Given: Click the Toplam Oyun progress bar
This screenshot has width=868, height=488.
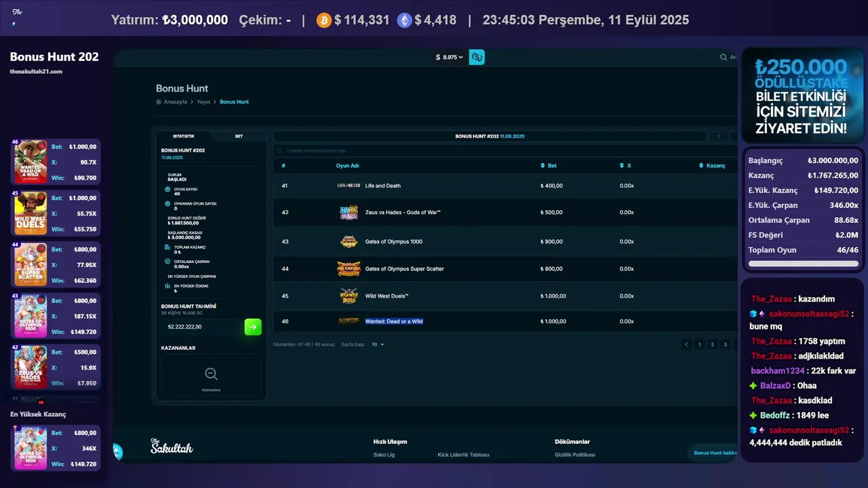Looking at the screenshot, I should click(x=803, y=264).
